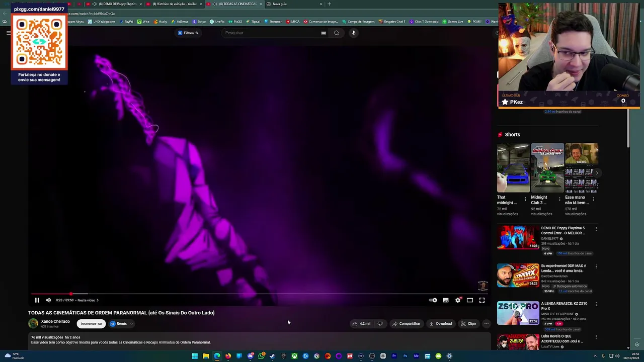Open Xande Cheirado channel avatar
644x362 pixels.
pos(33,324)
